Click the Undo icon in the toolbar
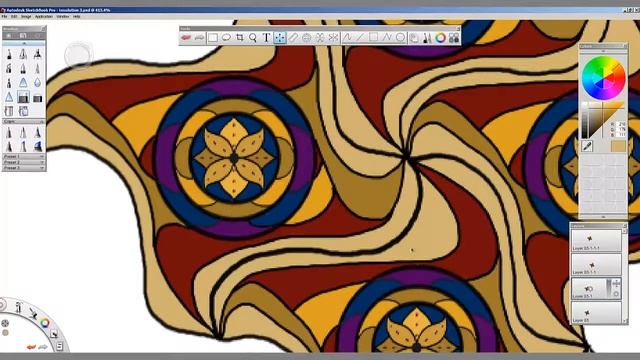 186,38
